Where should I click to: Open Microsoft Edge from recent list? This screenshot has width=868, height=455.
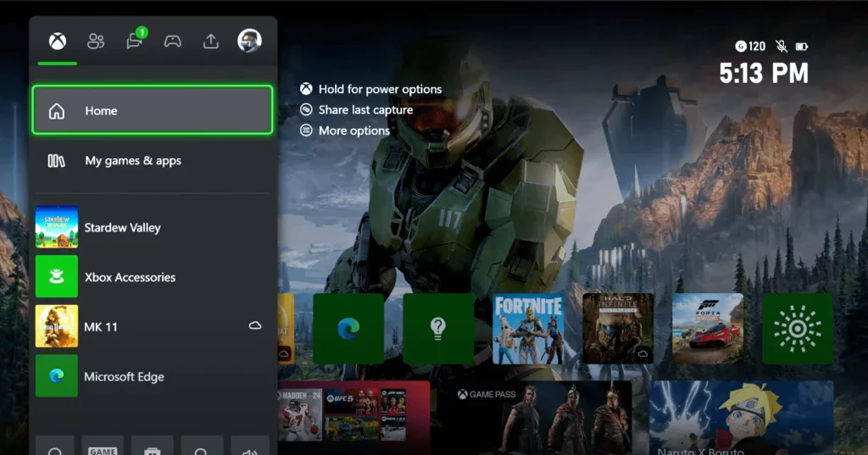click(x=153, y=376)
